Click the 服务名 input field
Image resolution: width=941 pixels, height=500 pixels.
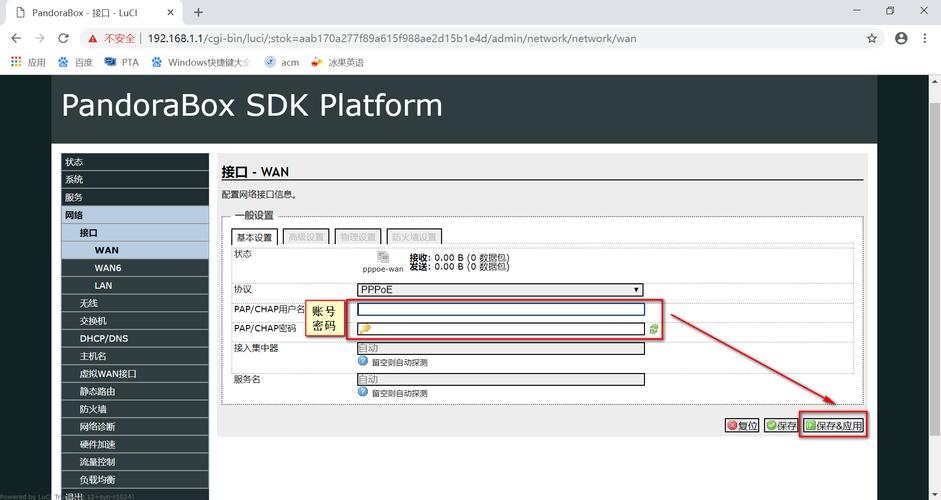point(501,379)
